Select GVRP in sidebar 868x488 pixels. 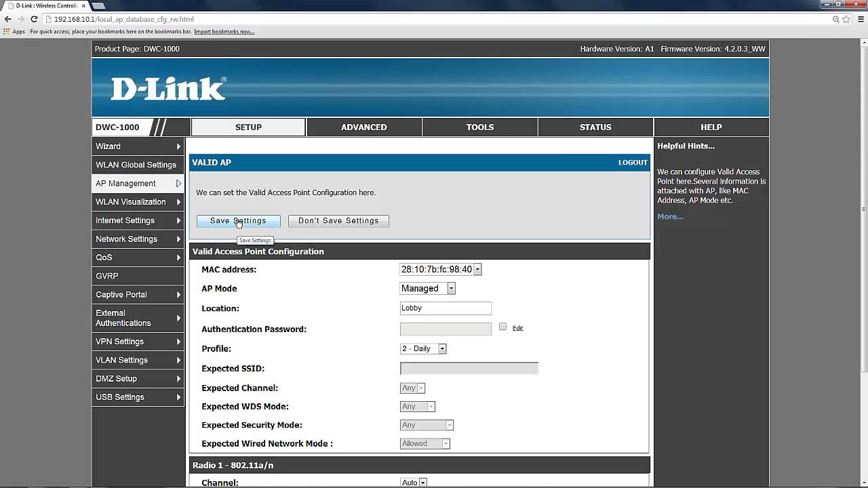click(138, 276)
